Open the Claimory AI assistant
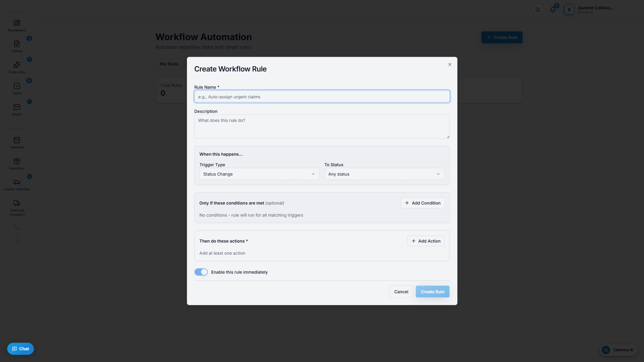The image size is (644, 362). coord(619,350)
